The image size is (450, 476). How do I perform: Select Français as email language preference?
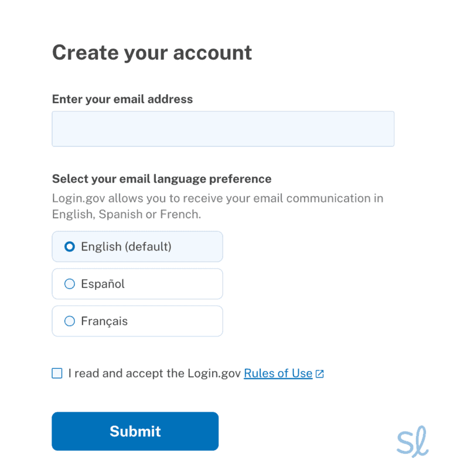tap(137, 321)
